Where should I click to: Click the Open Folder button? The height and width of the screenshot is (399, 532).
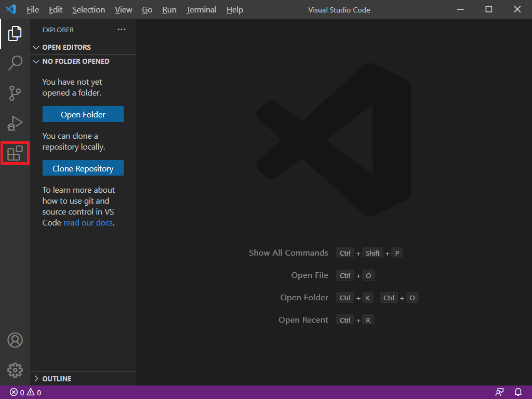point(83,114)
